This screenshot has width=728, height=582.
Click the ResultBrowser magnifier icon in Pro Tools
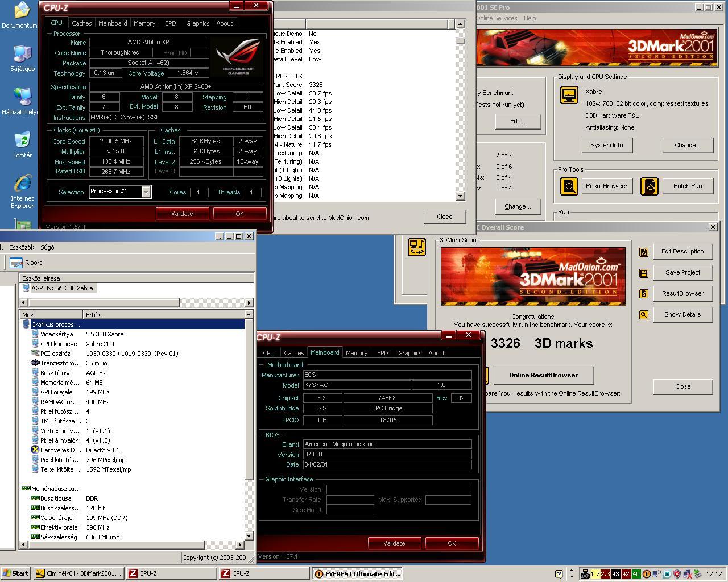click(569, 186)
